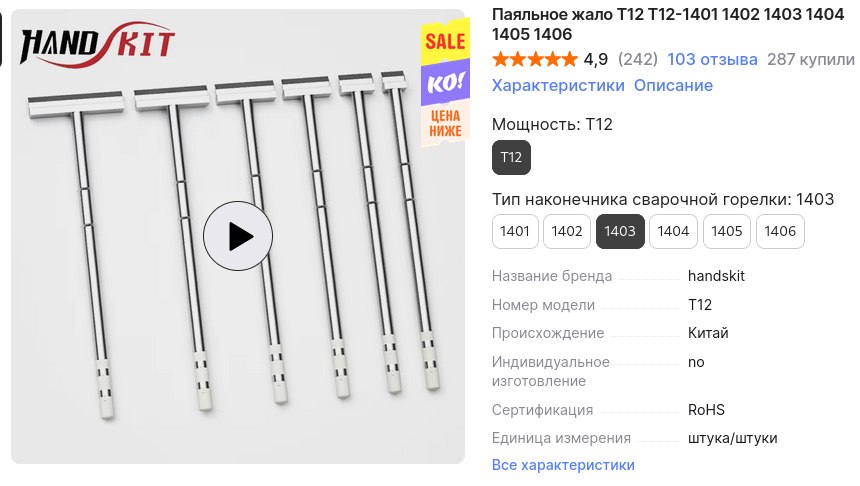The height and width of the screenshot is (486, 860).
Task: Open the 103 отзыва reviews link
Action: [x=712, y=59]
